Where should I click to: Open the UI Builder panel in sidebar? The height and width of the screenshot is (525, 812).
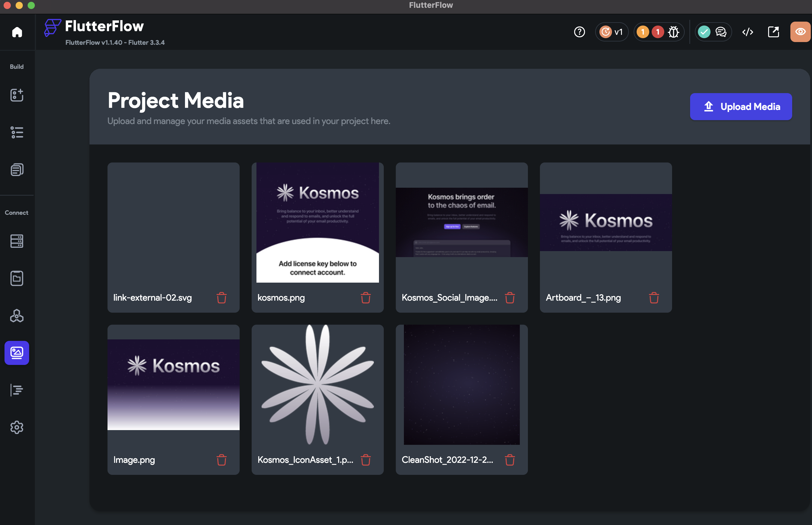point(17,95)
